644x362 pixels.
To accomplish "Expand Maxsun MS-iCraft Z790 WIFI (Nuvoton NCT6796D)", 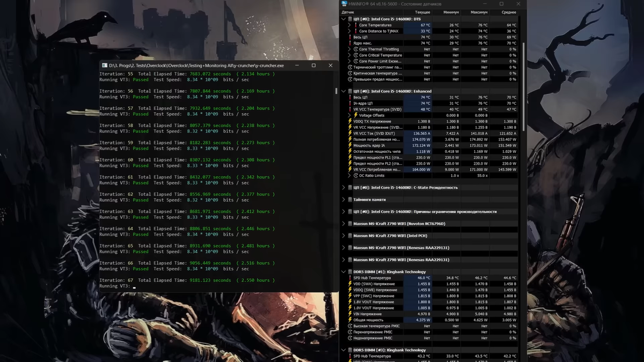I will [x=344, y=224].
